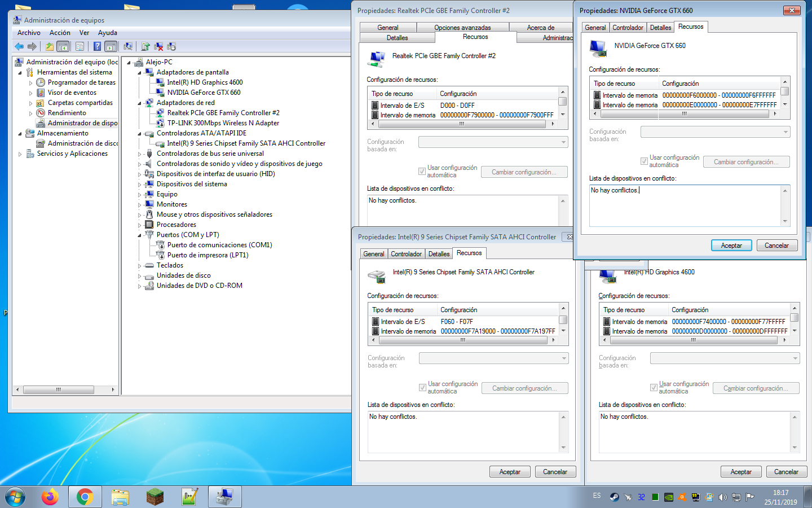Select NVIDIA GeForce GTX 660 in device tree
The image size is (812, 508).
(204, 93)
